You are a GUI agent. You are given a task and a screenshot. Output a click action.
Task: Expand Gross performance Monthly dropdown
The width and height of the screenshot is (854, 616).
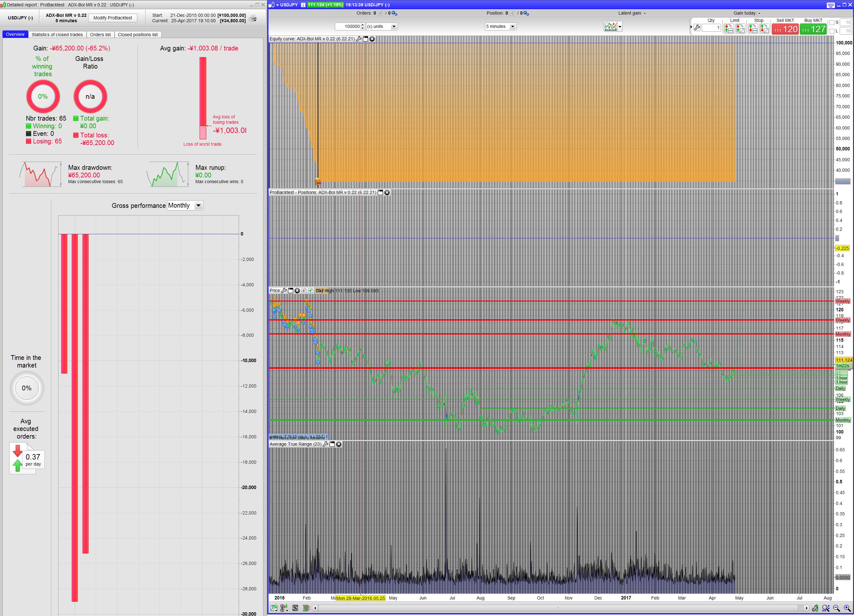(x=198, y=206)
